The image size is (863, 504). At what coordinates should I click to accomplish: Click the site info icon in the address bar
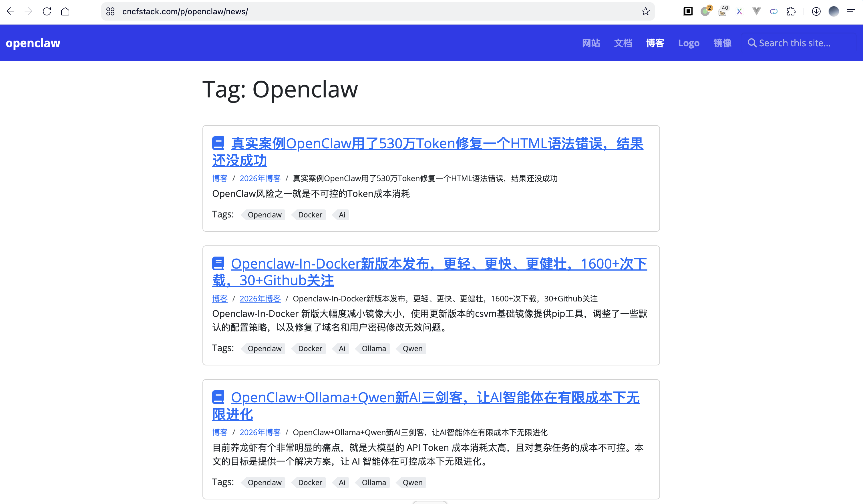(x=110, y=11)
